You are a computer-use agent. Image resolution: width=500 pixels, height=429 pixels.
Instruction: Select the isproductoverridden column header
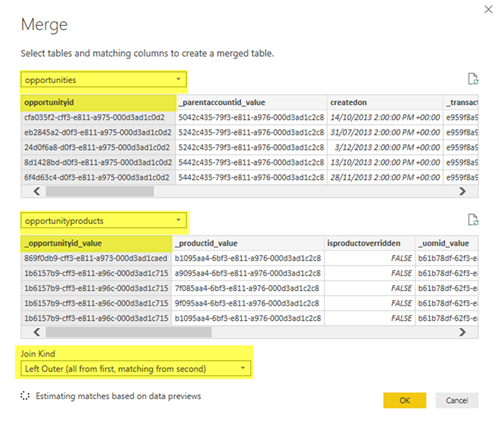tap(370, 243)
